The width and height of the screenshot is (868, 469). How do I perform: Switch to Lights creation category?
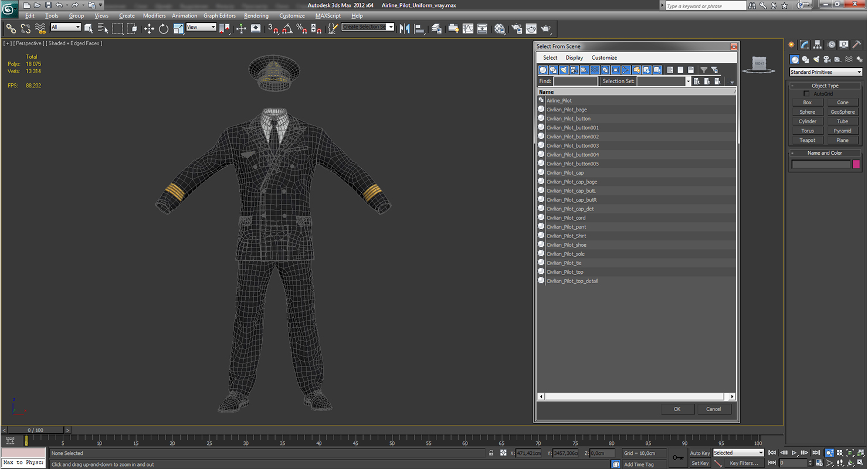(816, 59)
